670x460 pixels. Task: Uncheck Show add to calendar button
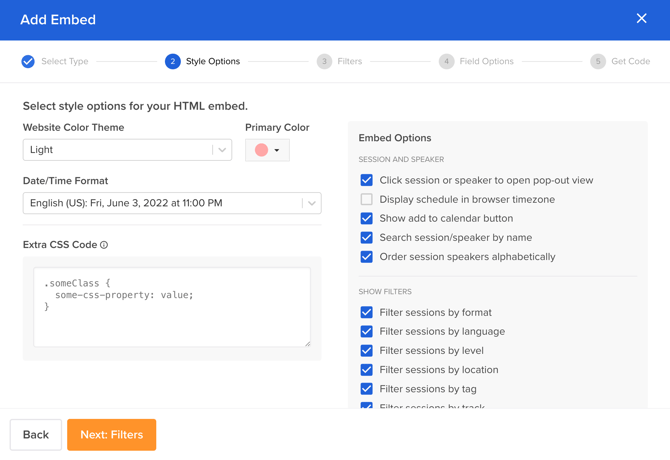click(367, 218)
